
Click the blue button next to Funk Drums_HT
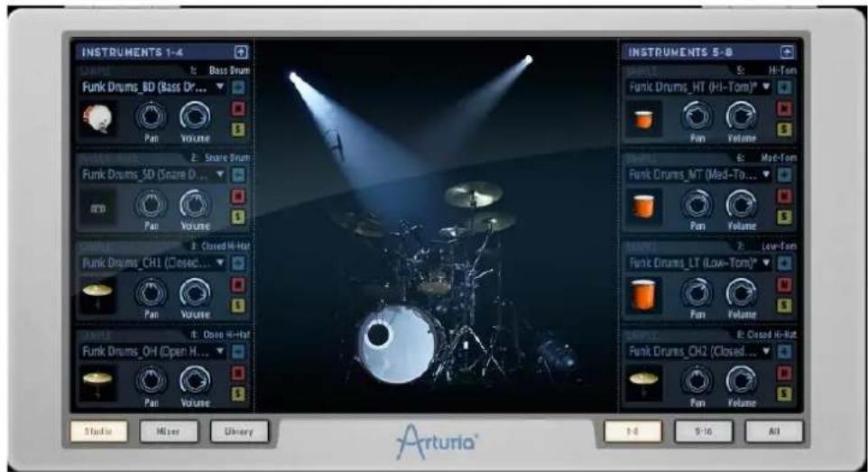(x=784, y=87)
